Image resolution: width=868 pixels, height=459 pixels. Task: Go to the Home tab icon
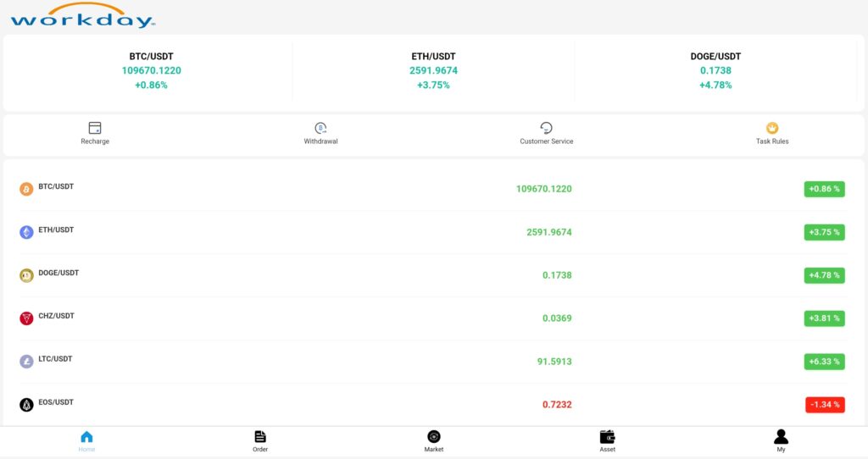point(86,437)
